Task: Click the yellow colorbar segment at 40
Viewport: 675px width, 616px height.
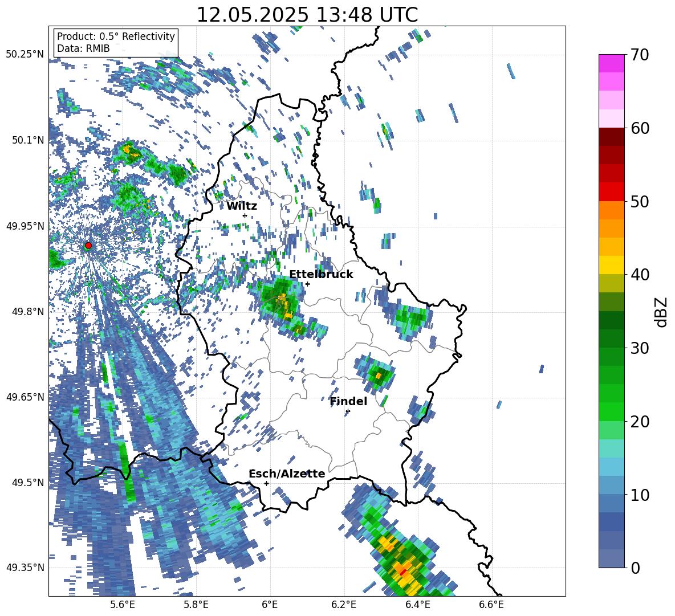Action: pos(611,265)
